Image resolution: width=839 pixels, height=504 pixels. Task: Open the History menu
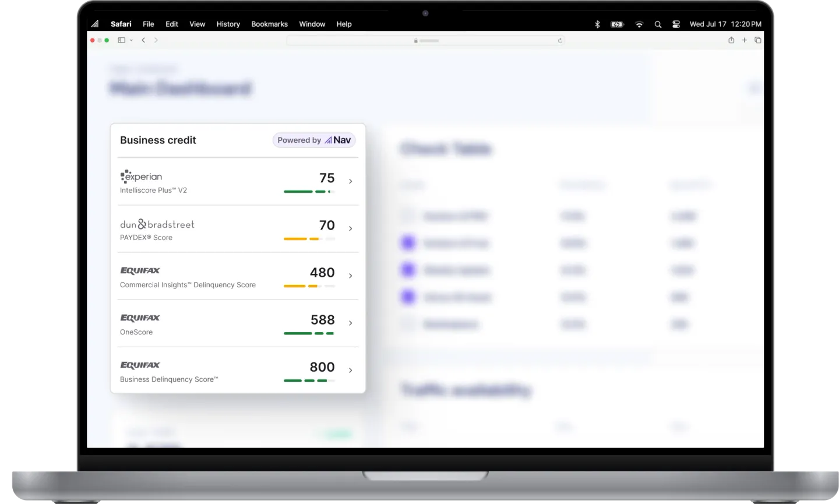click(228, 24)
